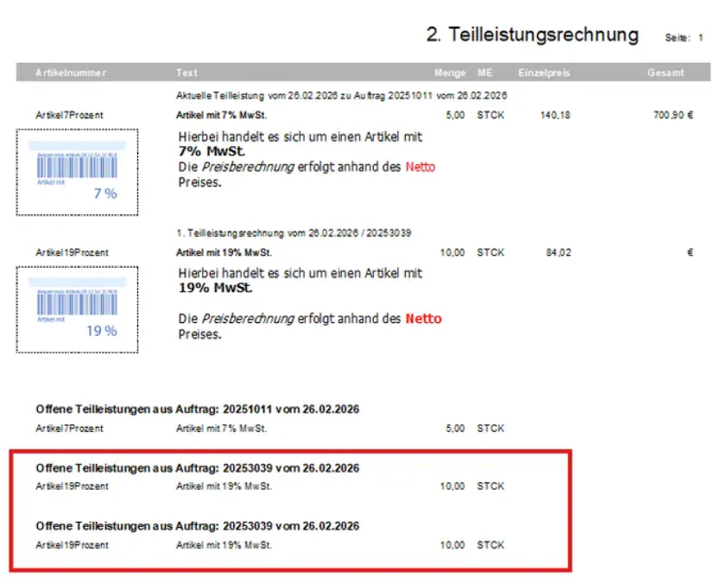Click the unit price 140,18
This screenshot has width=728, height=584.
pyautogui.click(x=554, y=115)
